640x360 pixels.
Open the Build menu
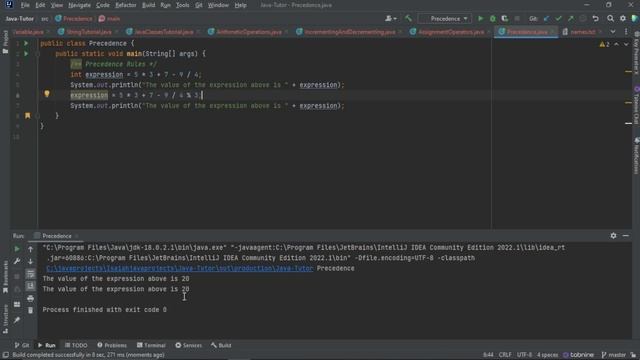coord(149,5)
